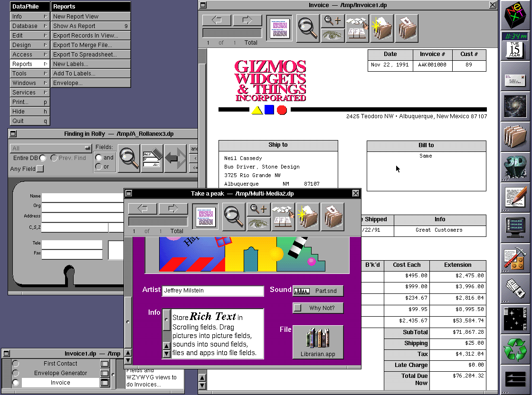
Task: Click the Name input field in the Finding window
Action: tap(83, 197)
